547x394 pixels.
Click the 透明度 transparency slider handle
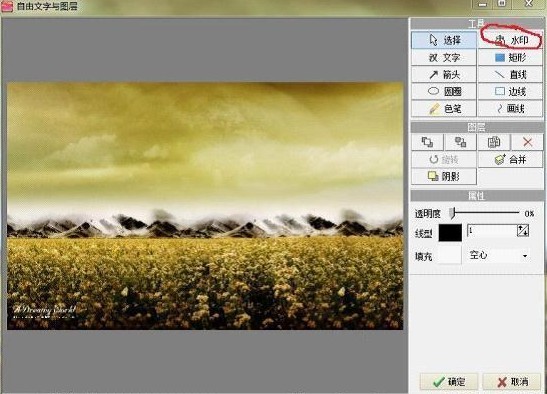point(452,213)
